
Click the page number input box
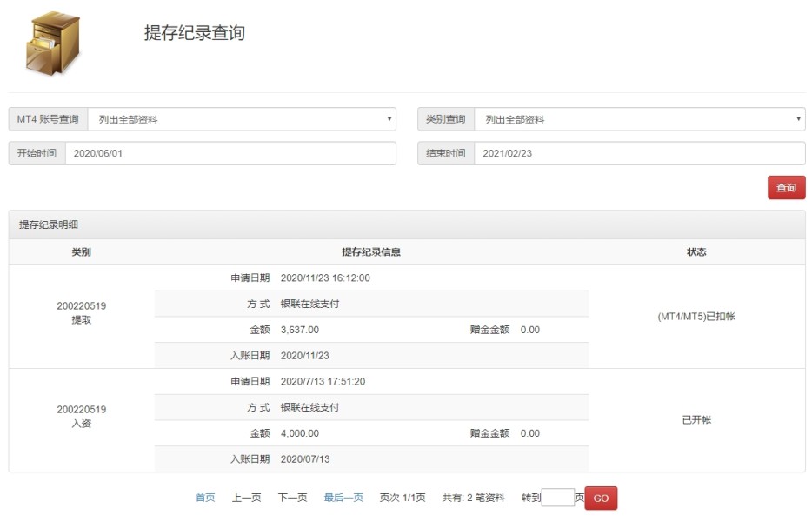[x=557, y=498]
